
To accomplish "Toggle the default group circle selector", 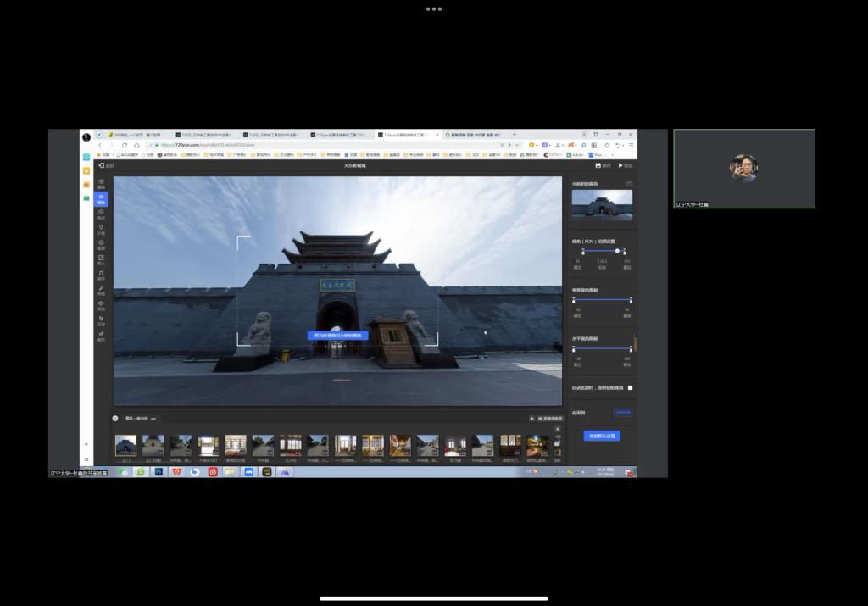I will [x=115, y=418].
